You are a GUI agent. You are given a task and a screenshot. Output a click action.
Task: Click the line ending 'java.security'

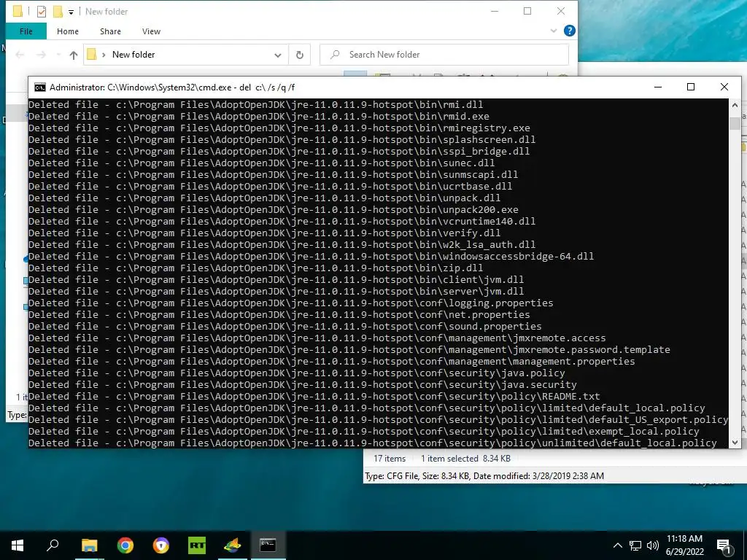(303, 384)
